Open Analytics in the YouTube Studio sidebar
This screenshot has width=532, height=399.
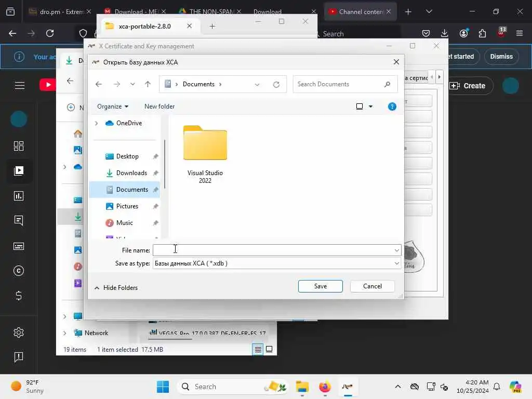tap(19, 196)
